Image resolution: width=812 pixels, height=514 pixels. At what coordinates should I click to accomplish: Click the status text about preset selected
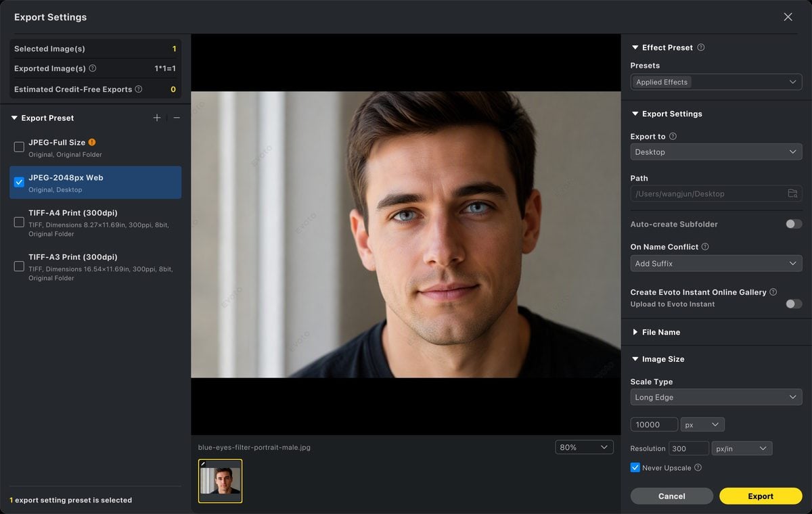pos(70,500)
